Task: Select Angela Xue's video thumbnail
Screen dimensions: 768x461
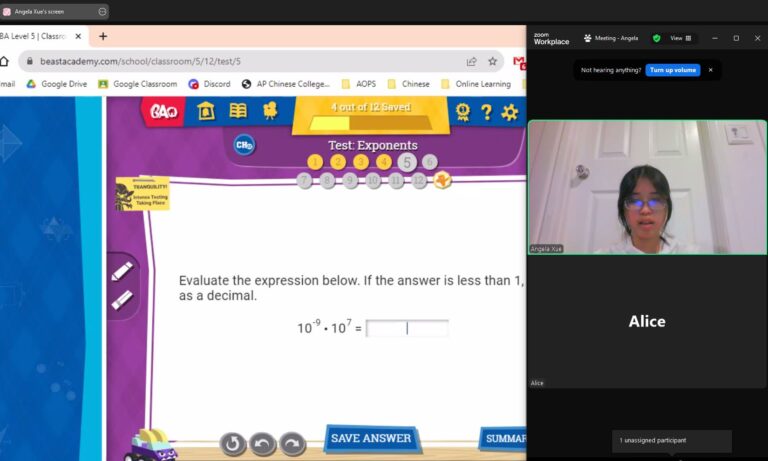Action: 647,187
